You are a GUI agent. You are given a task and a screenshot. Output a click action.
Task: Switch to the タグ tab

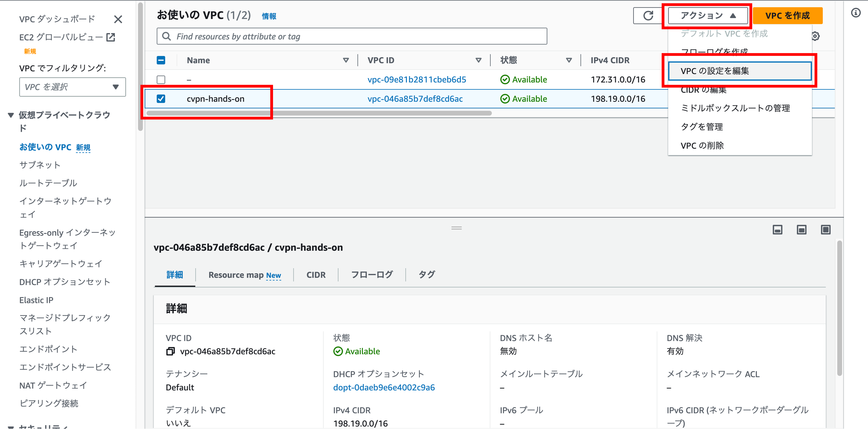point(427,275)
